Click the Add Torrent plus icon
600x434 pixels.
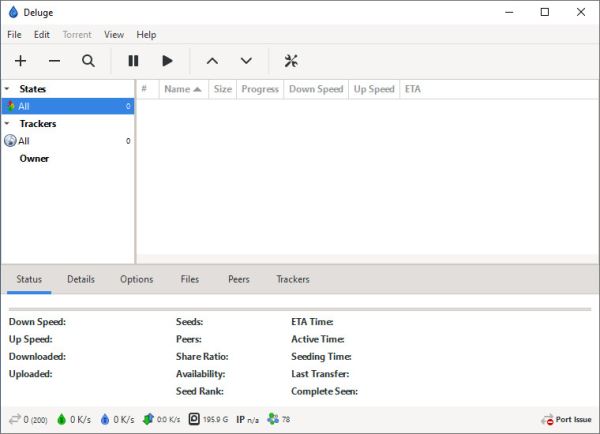20,61
